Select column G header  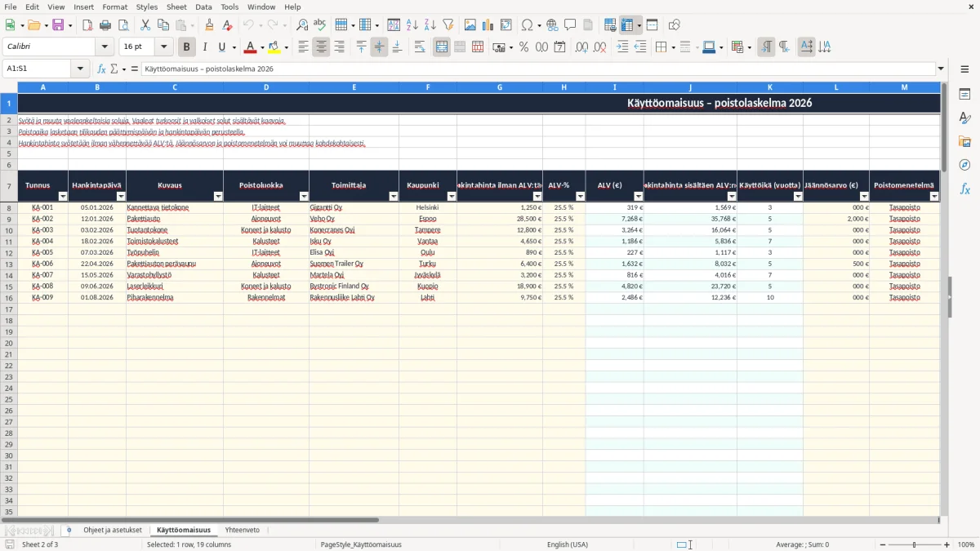click(500, 87)
